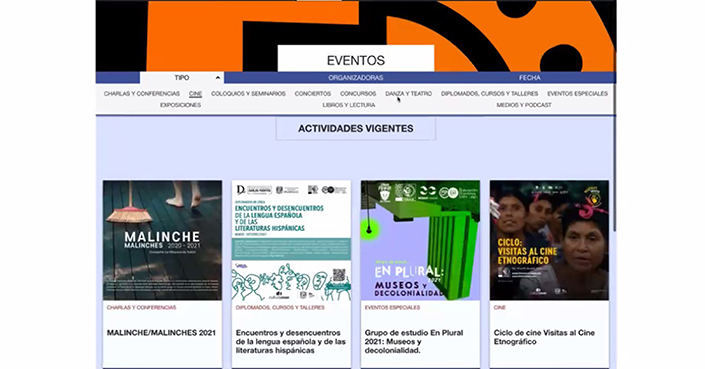The image size is (705, 369).
Task: Filter events by Exposiciones
Action: coord(180,105)
